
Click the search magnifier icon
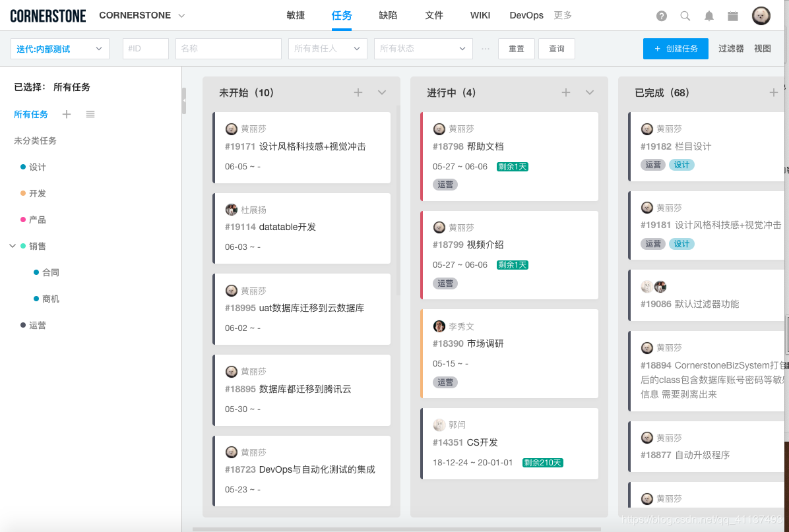pyautogui.click(x=685, y=16)
